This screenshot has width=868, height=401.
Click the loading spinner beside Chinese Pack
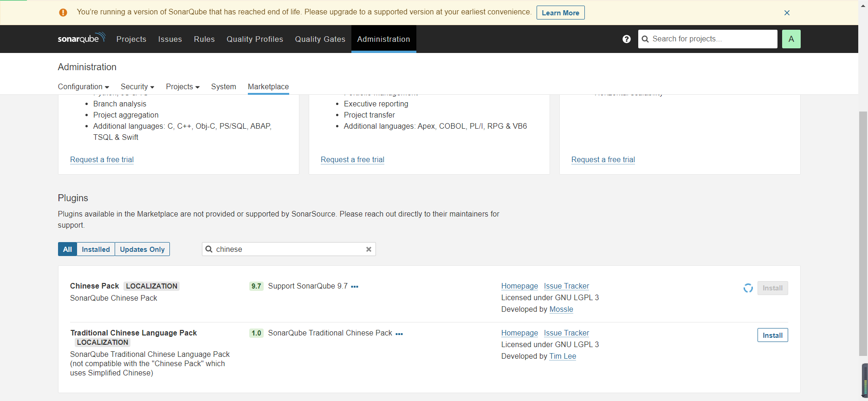click(748, 288)
